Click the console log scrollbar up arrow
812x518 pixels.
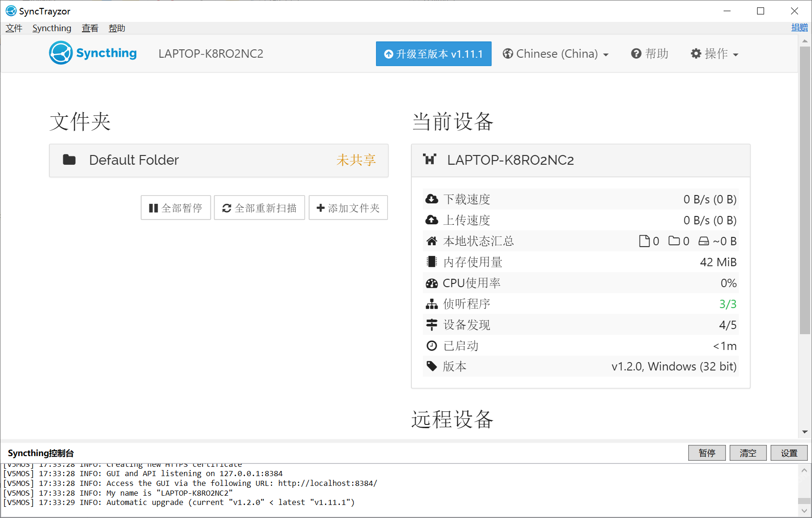(x=804, y=470)
